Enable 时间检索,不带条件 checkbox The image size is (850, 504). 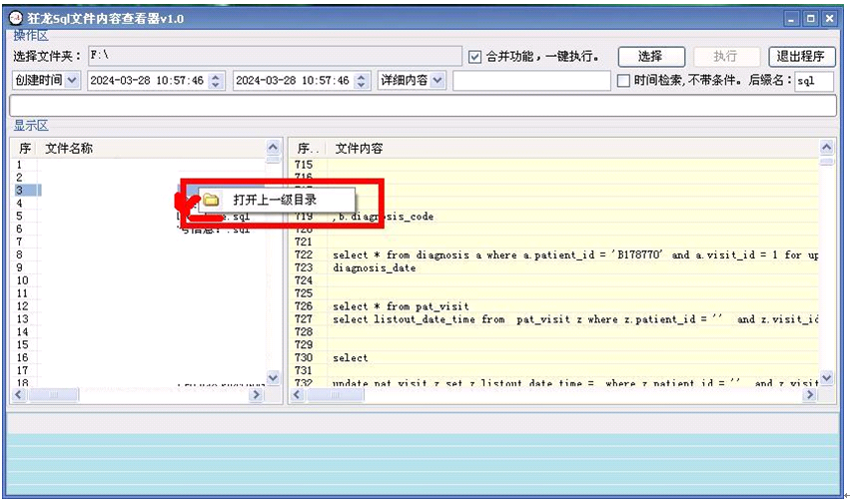623,80
